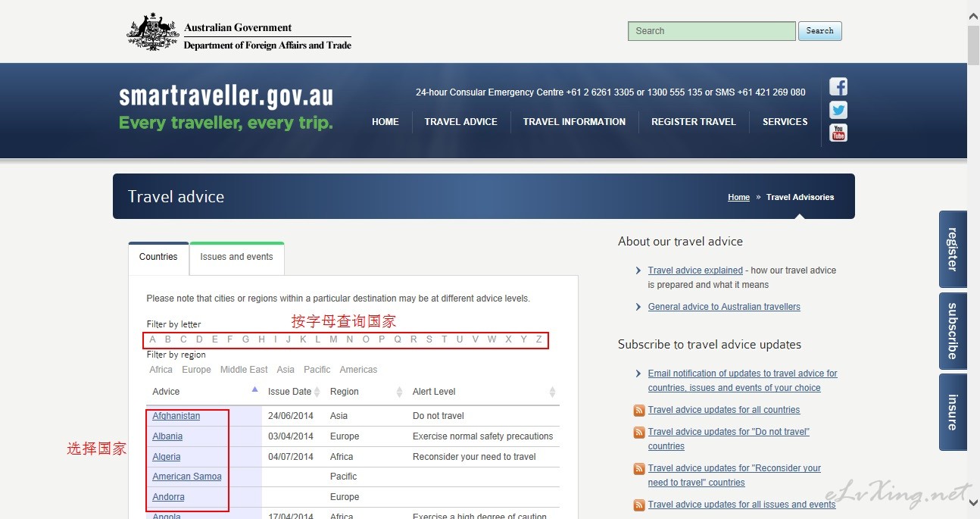This screenshot has height=519, width=980.
Task: Filter by region Middle East
Action: coord(244,370)
